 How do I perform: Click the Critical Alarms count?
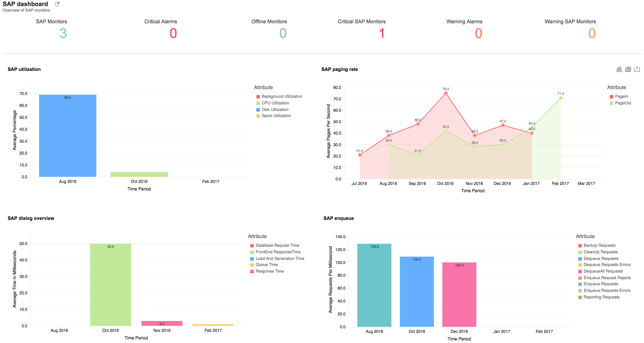click(x=173, y=33)
